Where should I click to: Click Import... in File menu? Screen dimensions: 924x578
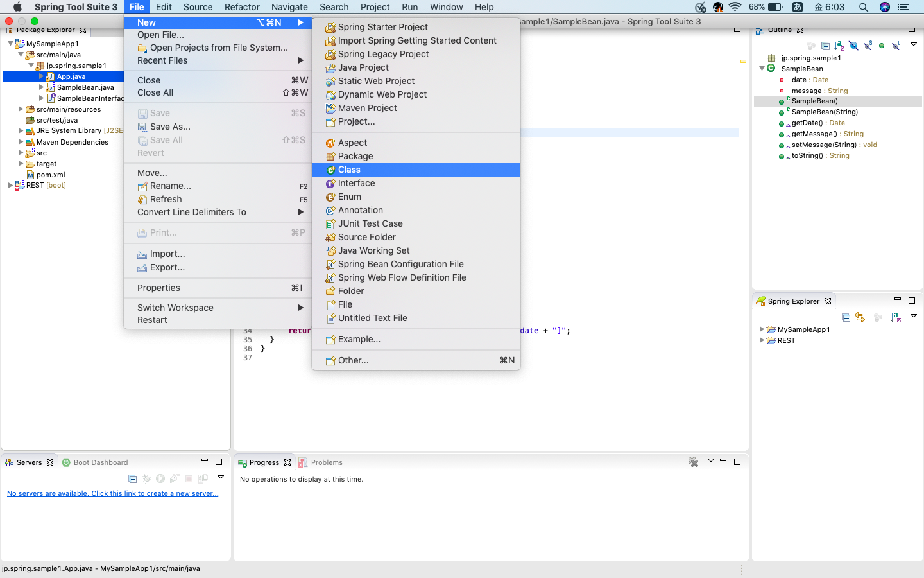coord(218,254)
